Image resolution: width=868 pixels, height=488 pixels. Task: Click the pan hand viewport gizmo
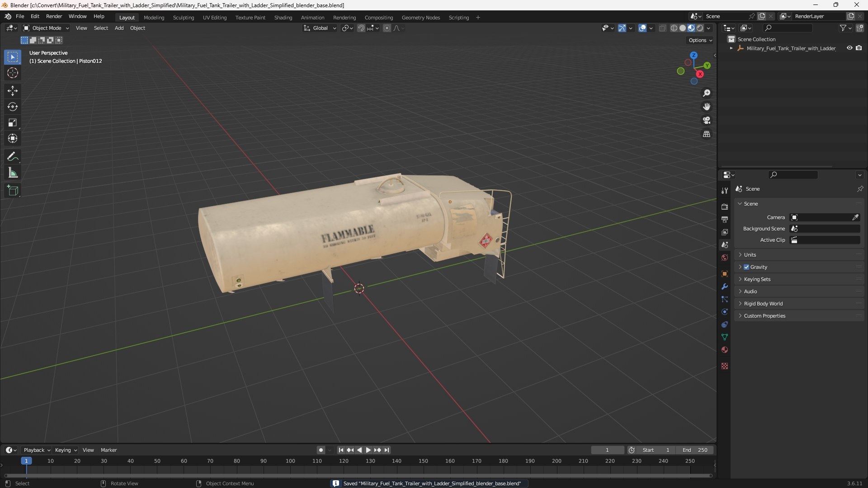click(707, 107)
